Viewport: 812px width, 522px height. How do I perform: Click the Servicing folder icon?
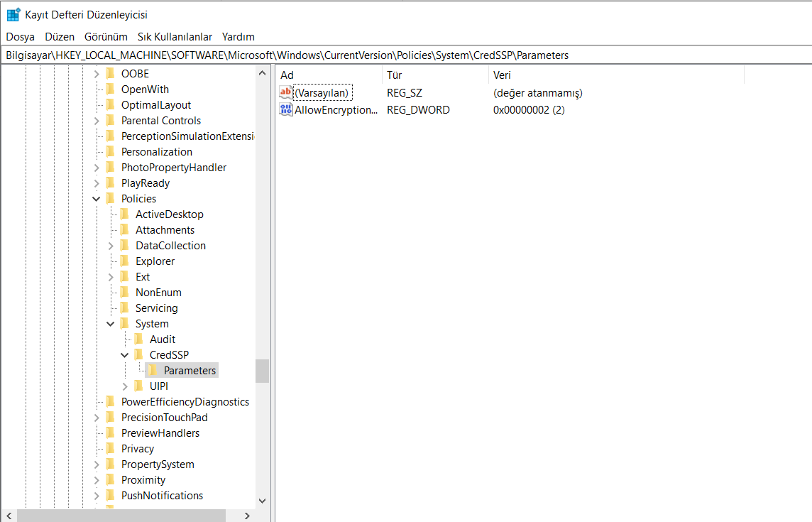pyautogui.click(x=125, y=308)
